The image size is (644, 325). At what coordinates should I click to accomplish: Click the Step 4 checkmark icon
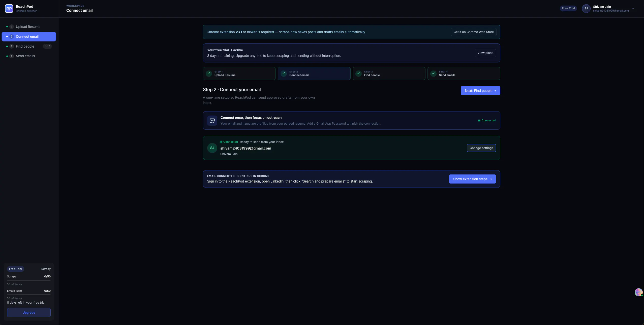(434, 74)
